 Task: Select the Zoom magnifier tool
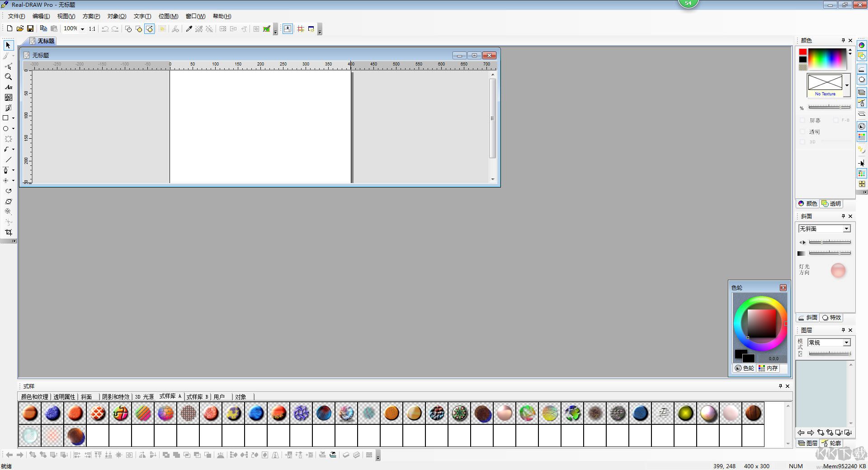[8, 76]
